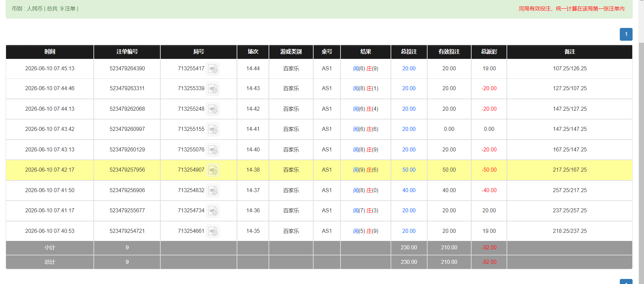Select order number 523479256906

127,190
